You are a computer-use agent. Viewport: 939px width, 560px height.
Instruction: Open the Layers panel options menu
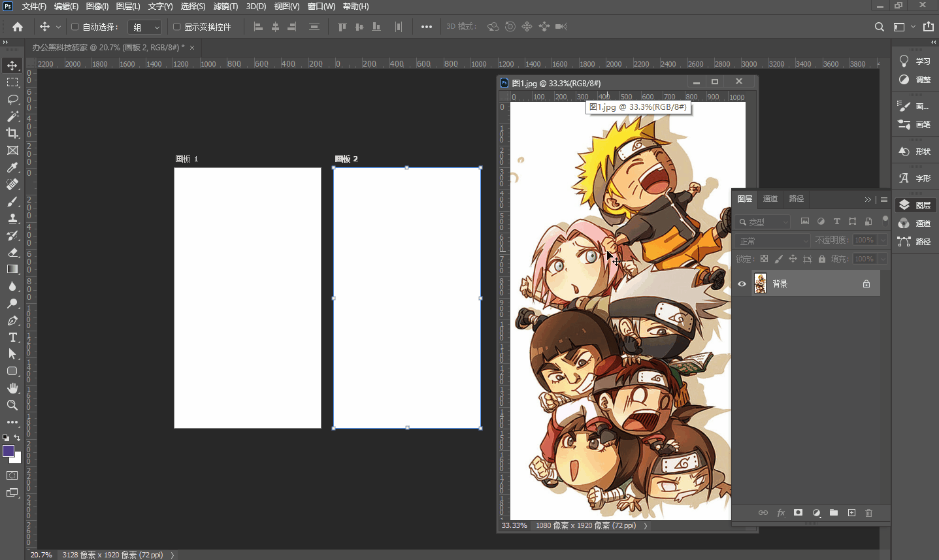884,199
